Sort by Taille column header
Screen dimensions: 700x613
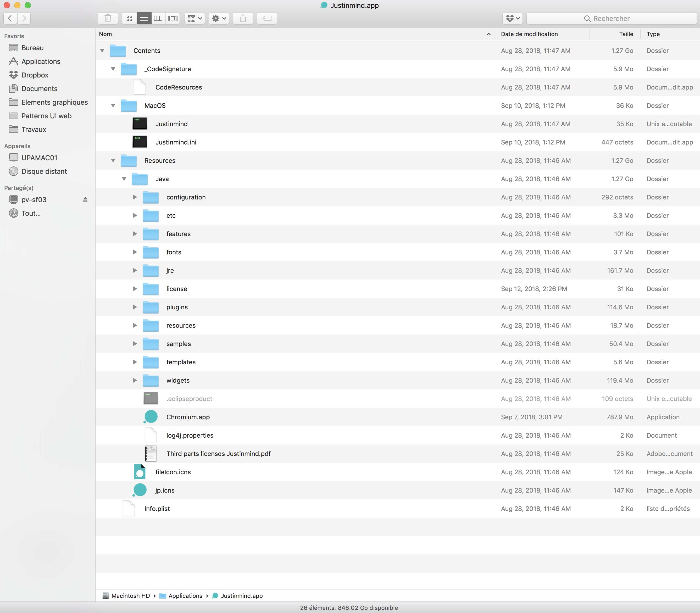pyautogui.click(x=626, y=34)
